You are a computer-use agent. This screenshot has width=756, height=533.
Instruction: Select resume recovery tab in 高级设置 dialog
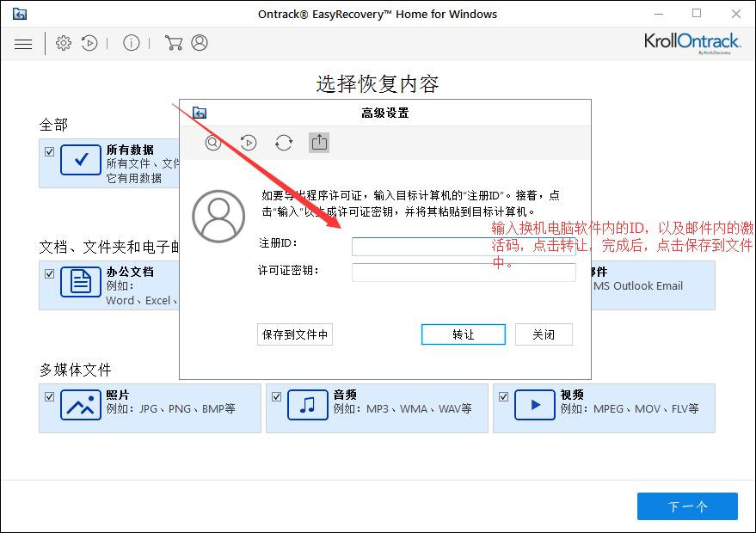249,143
